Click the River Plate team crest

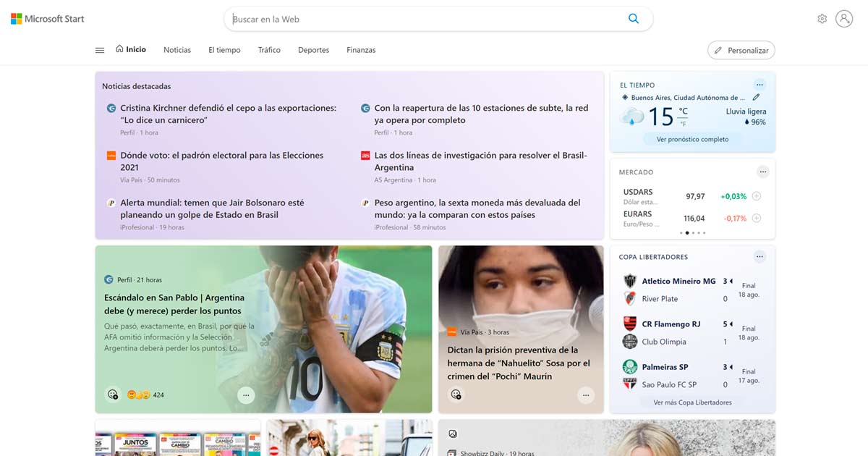point(630,298)
